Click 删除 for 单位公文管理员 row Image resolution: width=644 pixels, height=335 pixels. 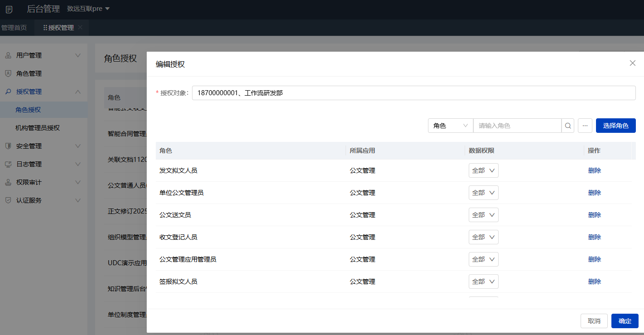pos(594,193)
